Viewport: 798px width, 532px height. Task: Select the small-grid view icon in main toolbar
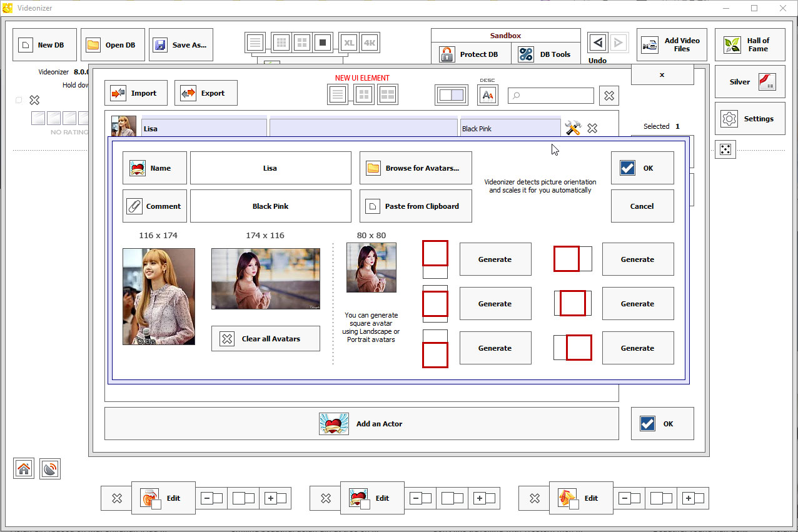point(282,43)
